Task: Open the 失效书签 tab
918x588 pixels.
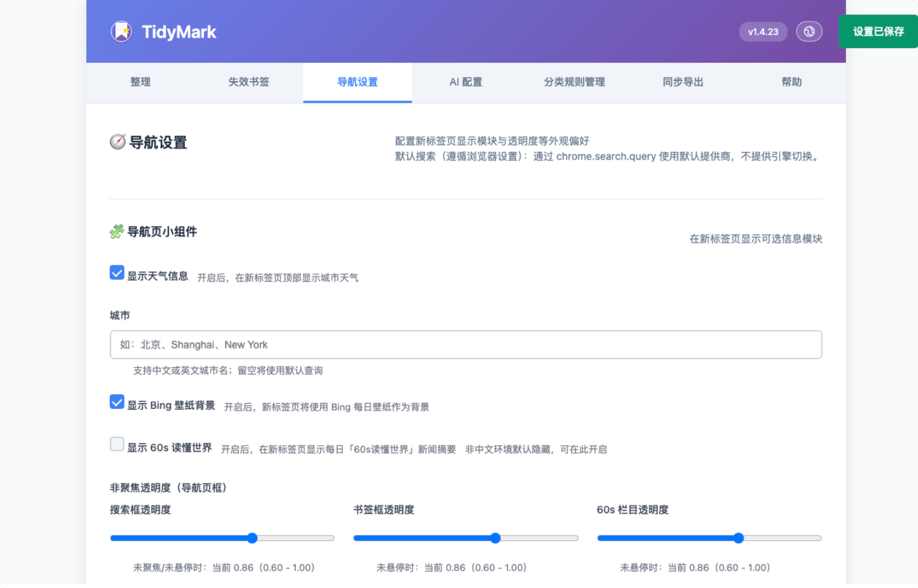Action: click(249, 82)
